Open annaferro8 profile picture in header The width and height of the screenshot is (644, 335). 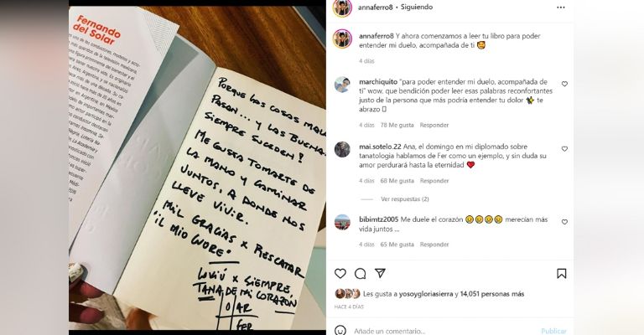tap(342, 8)
